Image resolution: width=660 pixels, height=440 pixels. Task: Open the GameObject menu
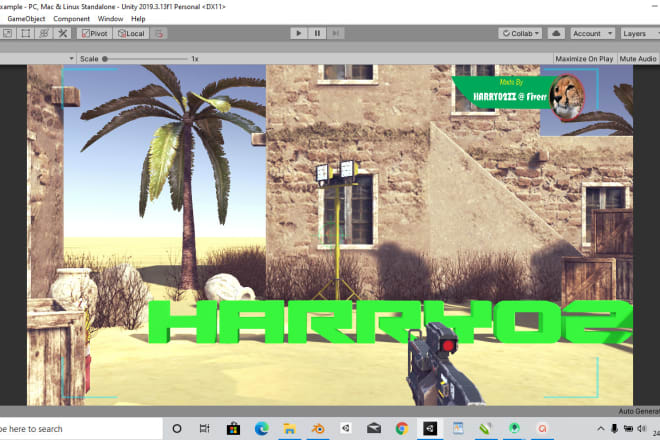pos(26,19)
